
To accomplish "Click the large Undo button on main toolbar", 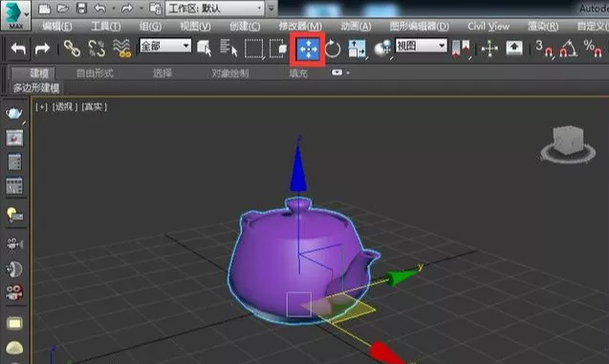I will [x=18, y=49].
